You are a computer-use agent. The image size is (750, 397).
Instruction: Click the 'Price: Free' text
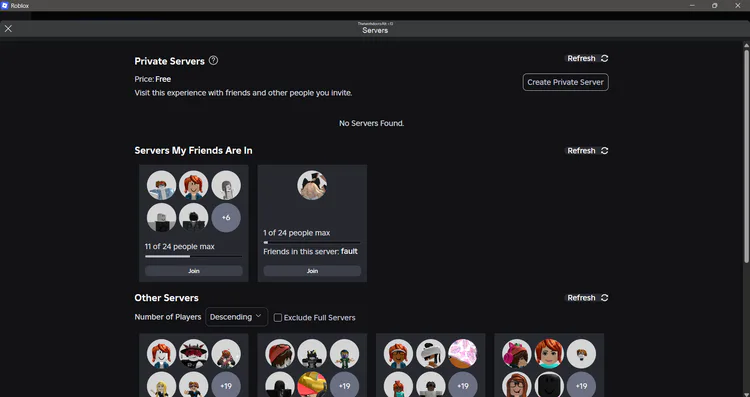pyautogui.click(x=153, y=79)
